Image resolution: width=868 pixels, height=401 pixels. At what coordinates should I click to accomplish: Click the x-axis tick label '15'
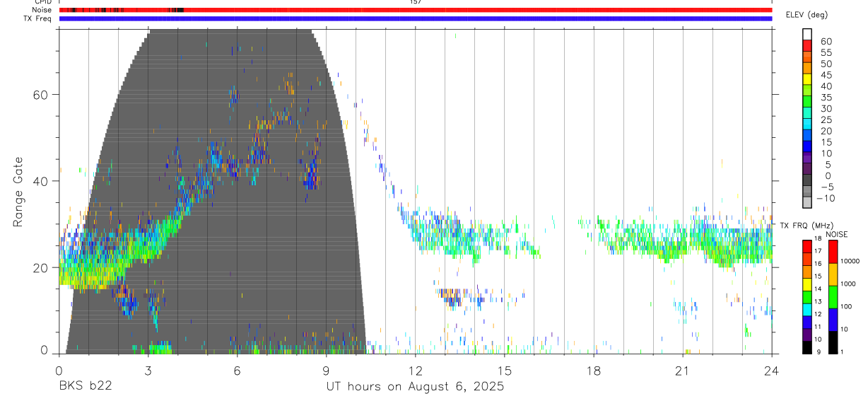point(504,371)
